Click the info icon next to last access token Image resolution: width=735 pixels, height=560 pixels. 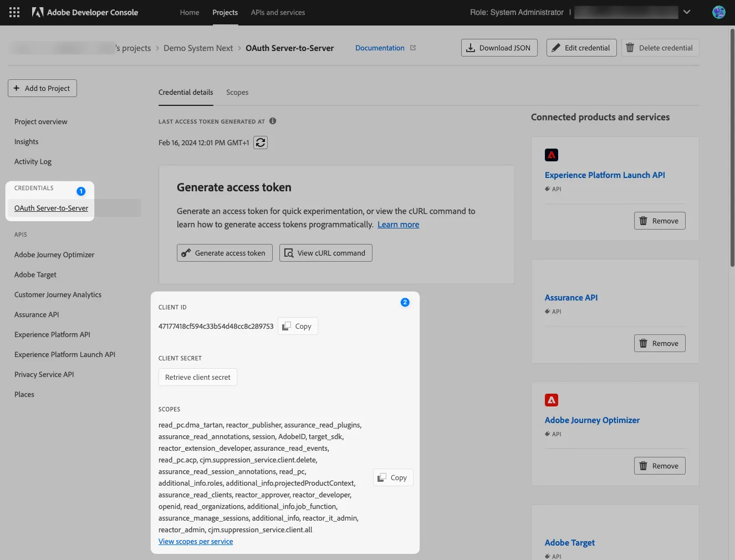click(273, 121)
